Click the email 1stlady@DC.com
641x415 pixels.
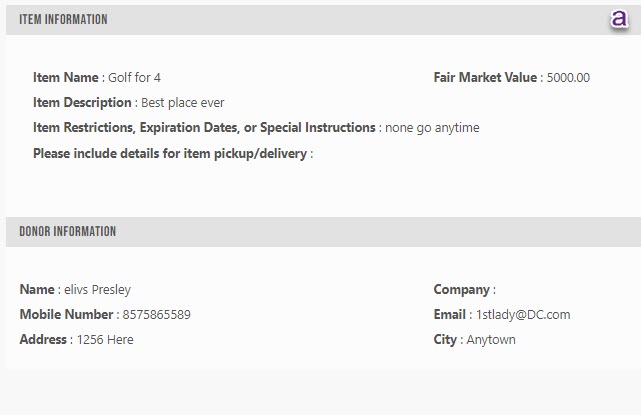[523, 314]
